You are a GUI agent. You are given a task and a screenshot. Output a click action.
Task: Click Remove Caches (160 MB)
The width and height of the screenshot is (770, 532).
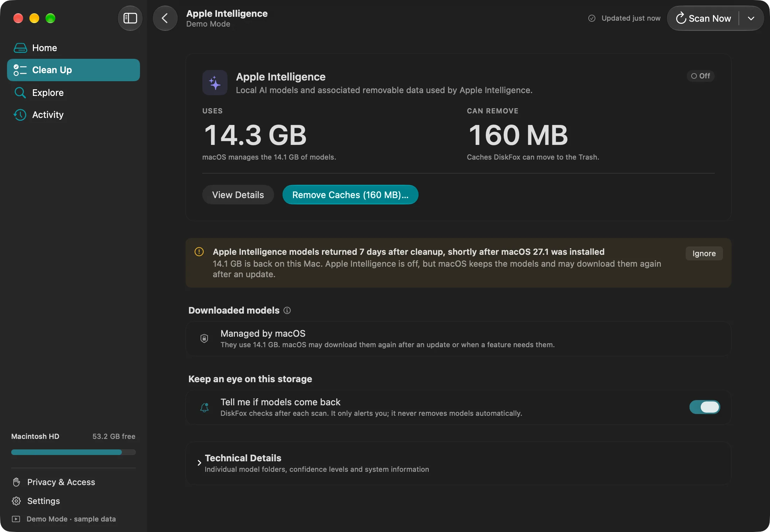350,195
